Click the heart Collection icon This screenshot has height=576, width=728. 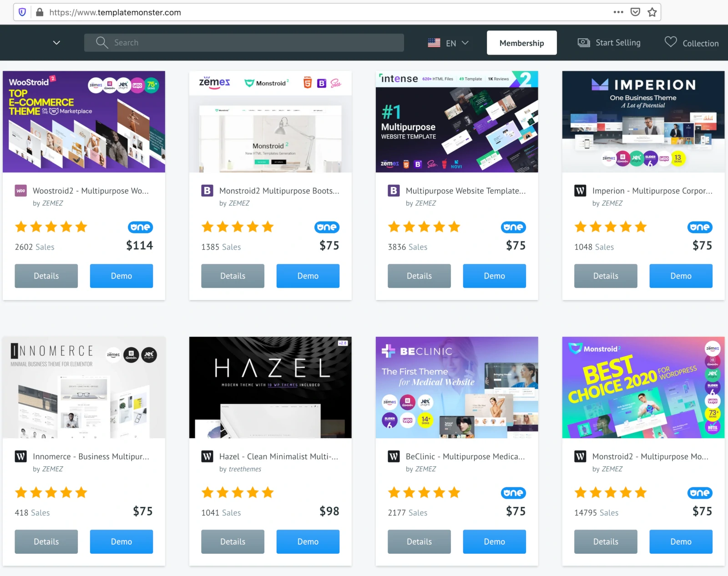tap(670, 42)
